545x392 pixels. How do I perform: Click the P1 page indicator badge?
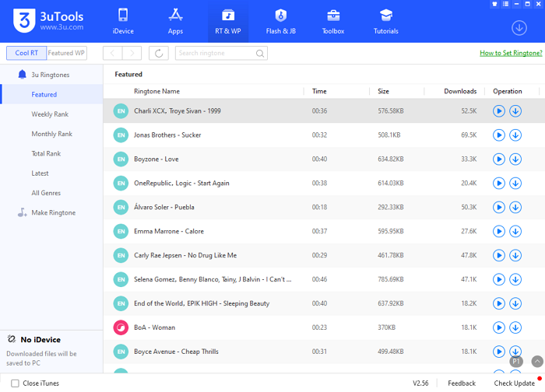click(x=516, y=362)
